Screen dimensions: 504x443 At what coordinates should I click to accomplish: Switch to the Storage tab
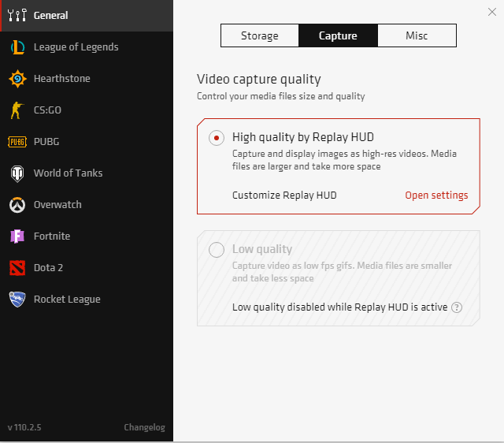(260, 35)
